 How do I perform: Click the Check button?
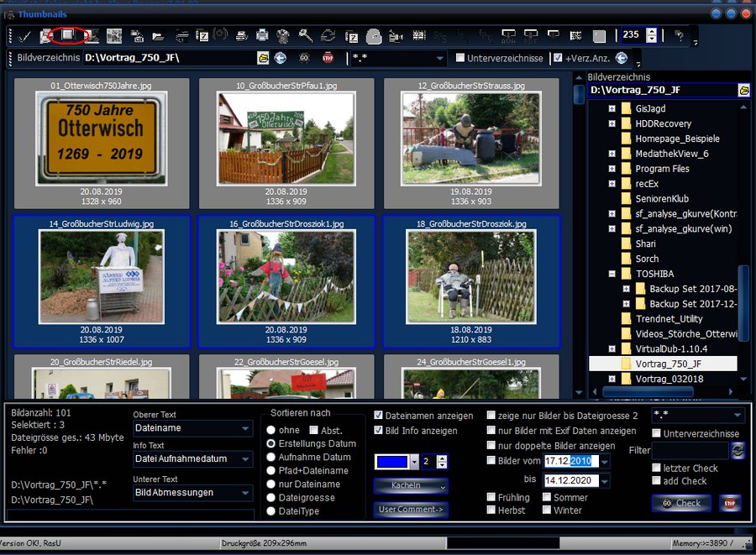pyautogui.click(x=681, y=503)
